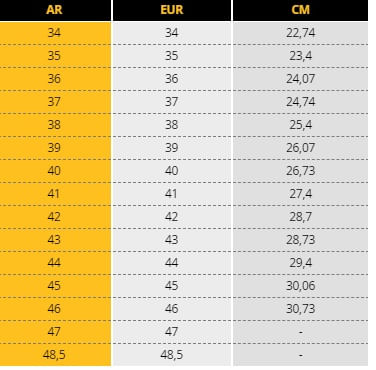Select EUR size 47 cell
Viewport: 376px width, 370px height.
[x=172, y=332]
